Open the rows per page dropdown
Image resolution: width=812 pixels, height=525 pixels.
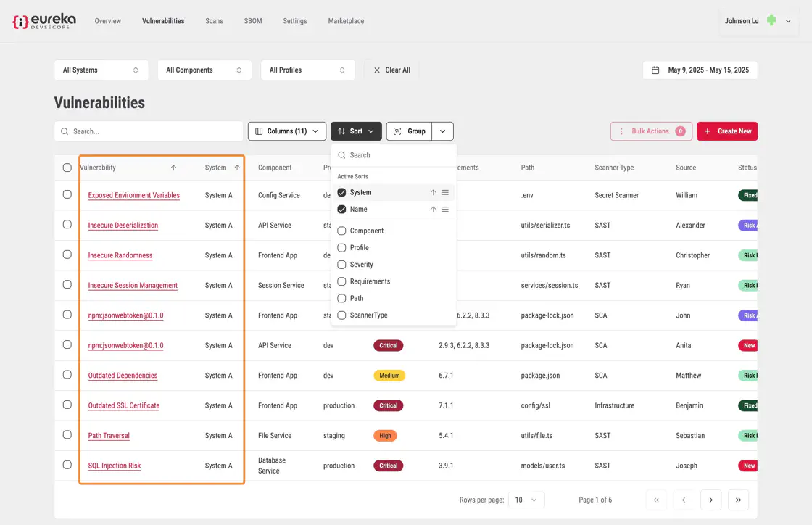pyautogui.click(x=526, y=500)
